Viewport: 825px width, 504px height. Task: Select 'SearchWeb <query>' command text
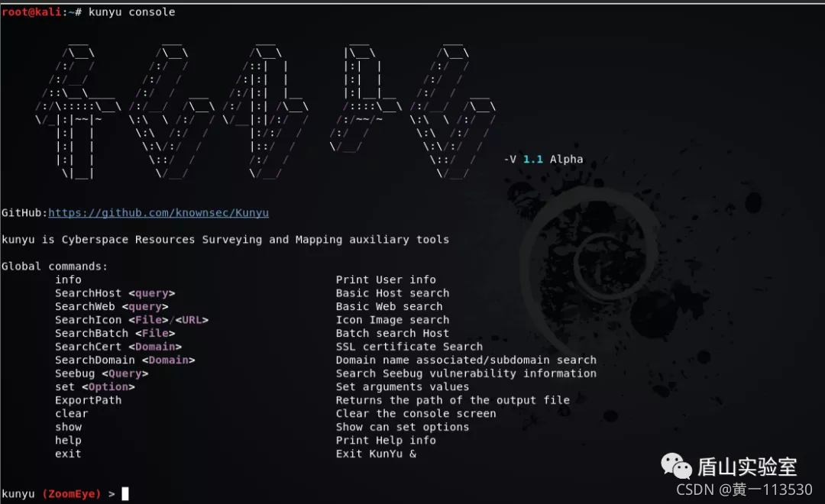112,306
